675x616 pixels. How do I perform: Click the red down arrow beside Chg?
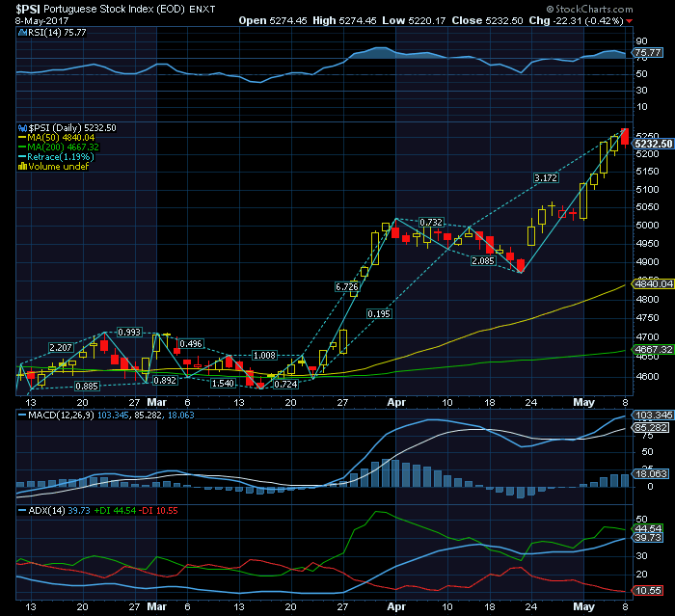pyautogui.click(x=631, y=20)
